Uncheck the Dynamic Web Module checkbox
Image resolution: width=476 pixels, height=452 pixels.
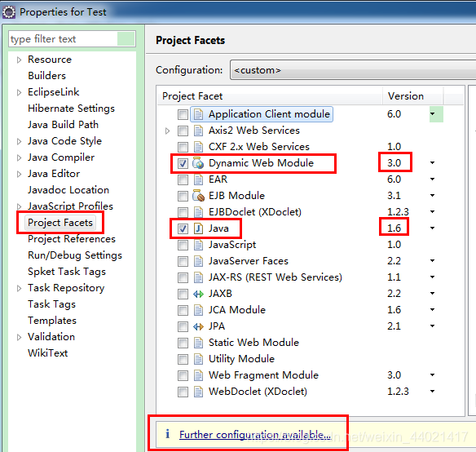(183, 163)
